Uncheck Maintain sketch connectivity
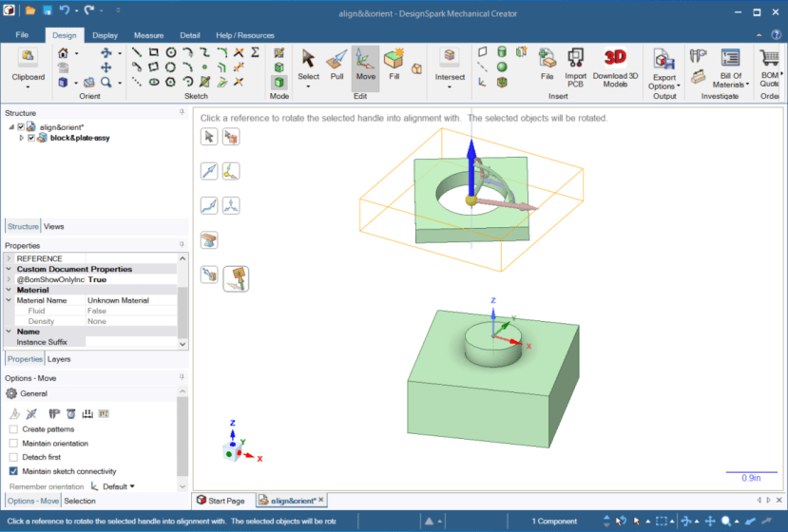Viewport: 788px width, 532px height. pyautogui.click(x=13, y=471)
